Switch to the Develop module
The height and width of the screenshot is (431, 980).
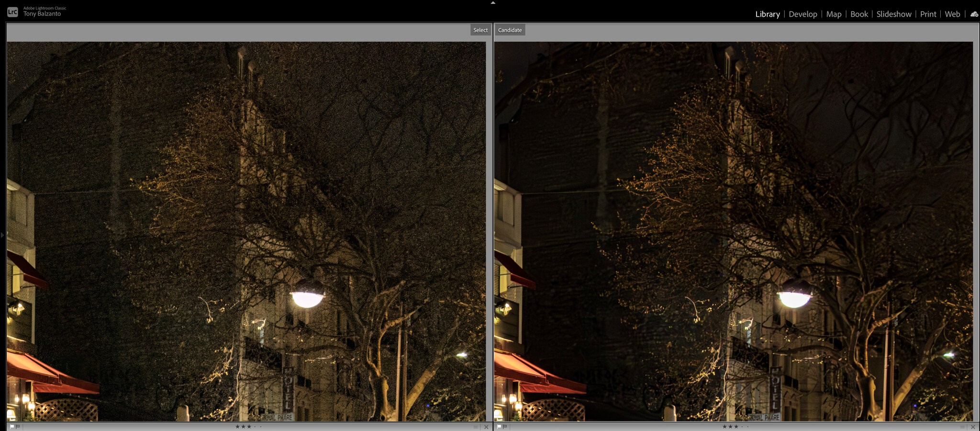point(802,14)
